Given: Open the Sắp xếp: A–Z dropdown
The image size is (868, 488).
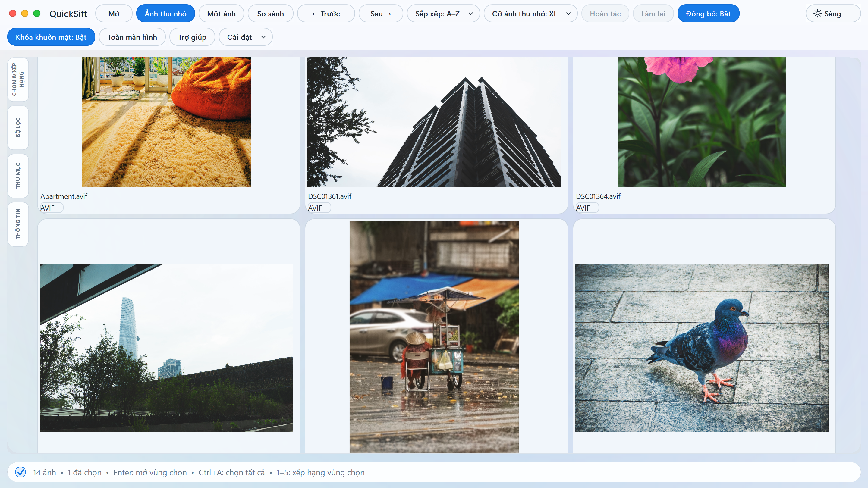Looking at the screenshot, I should pos(443,14).
